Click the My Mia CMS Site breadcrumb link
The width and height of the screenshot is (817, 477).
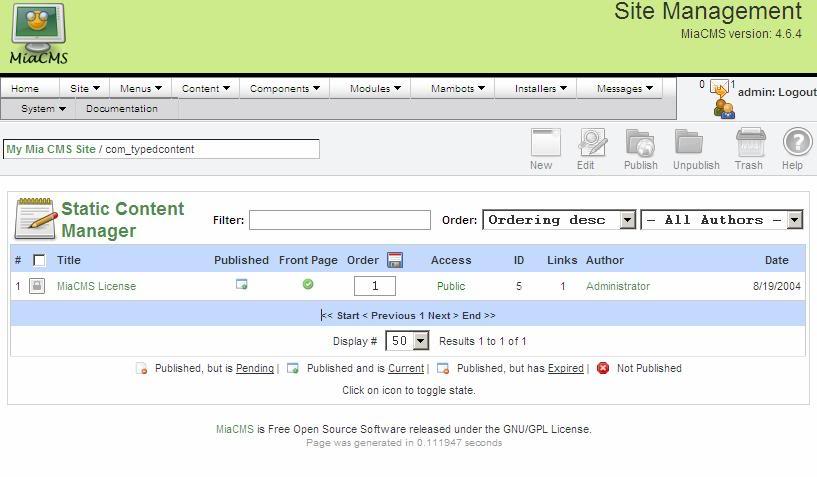pyautogui.click(x=51, y=149)
